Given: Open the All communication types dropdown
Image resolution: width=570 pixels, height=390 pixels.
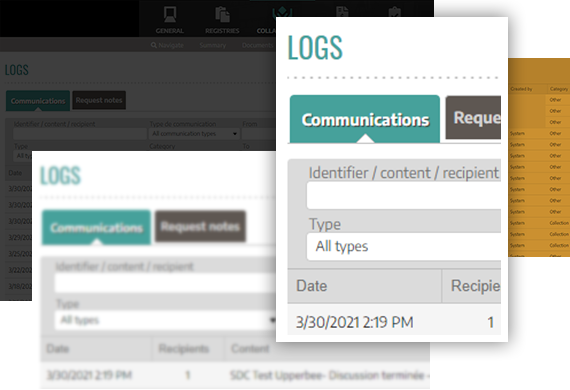Looking at the screenshot, I should pos(194,134).
